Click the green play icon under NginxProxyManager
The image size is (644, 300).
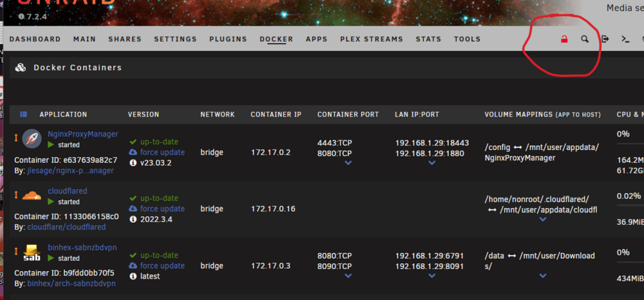(x=51, y=145)
